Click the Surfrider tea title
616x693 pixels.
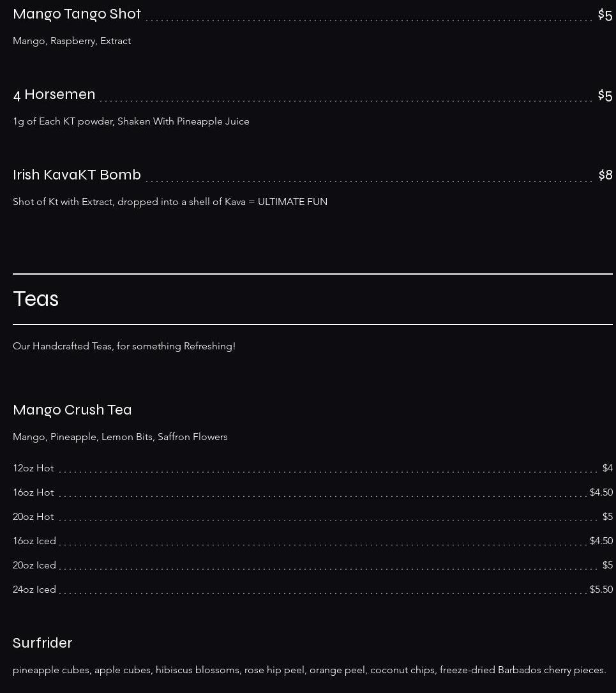pos(43,643)
